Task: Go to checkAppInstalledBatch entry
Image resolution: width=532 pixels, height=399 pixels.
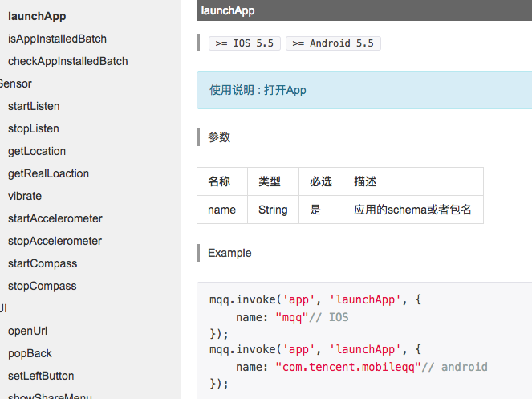Action: (67, 61)
